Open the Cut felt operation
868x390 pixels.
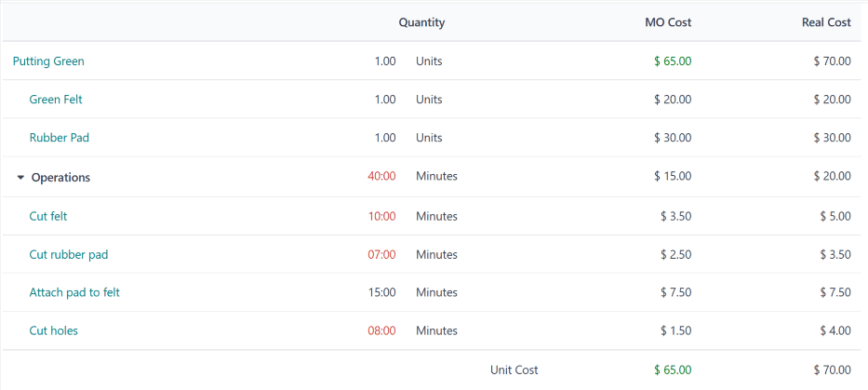pos(48,216)
